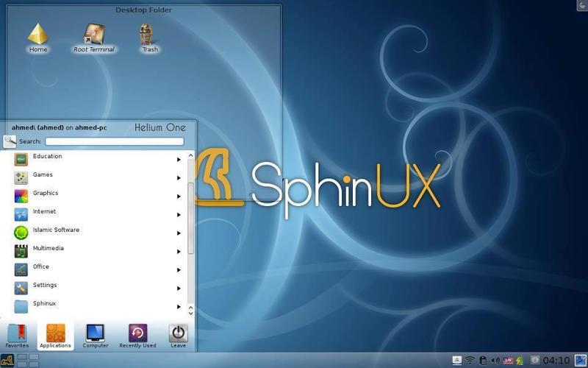Expand the Multimedia submenu arrow
Screen dimensions: 588x368
(x=179, y=252)
